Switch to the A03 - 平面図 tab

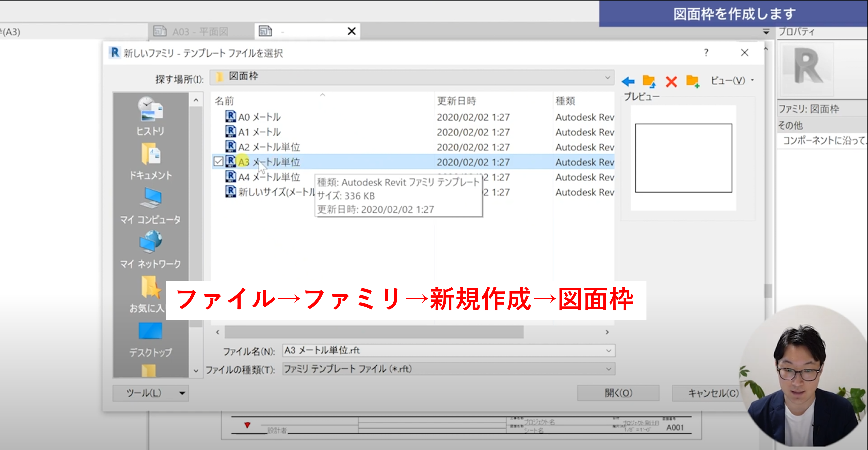(200, 32)
